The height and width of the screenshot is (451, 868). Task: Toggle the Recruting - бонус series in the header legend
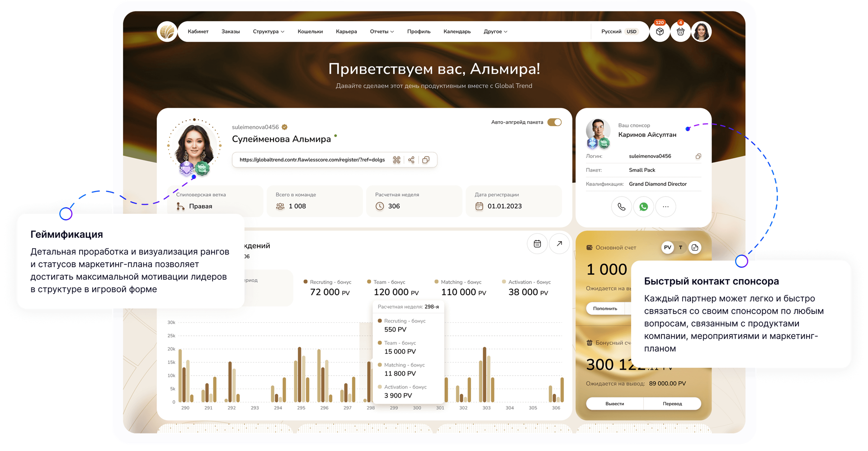(x=327, y=282)
